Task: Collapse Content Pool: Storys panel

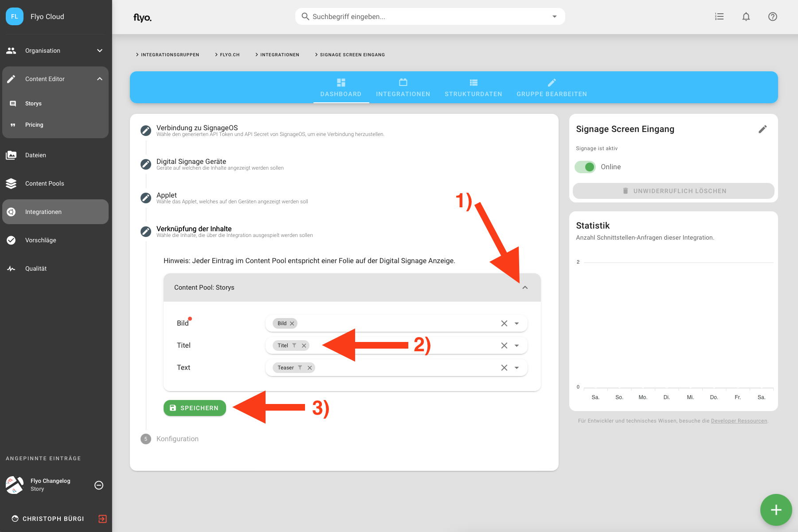Action: 525,287
